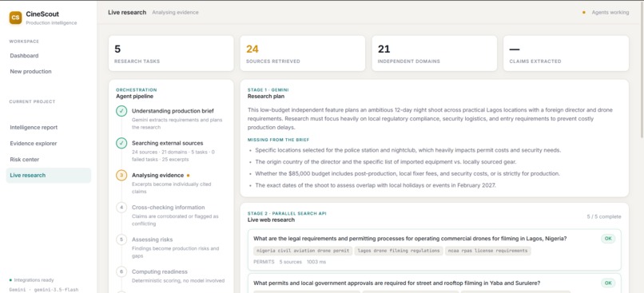Click the 5 / 5 complete label
Screen dimensions: 644x293
pyautogui.click(x=604, y=216)
